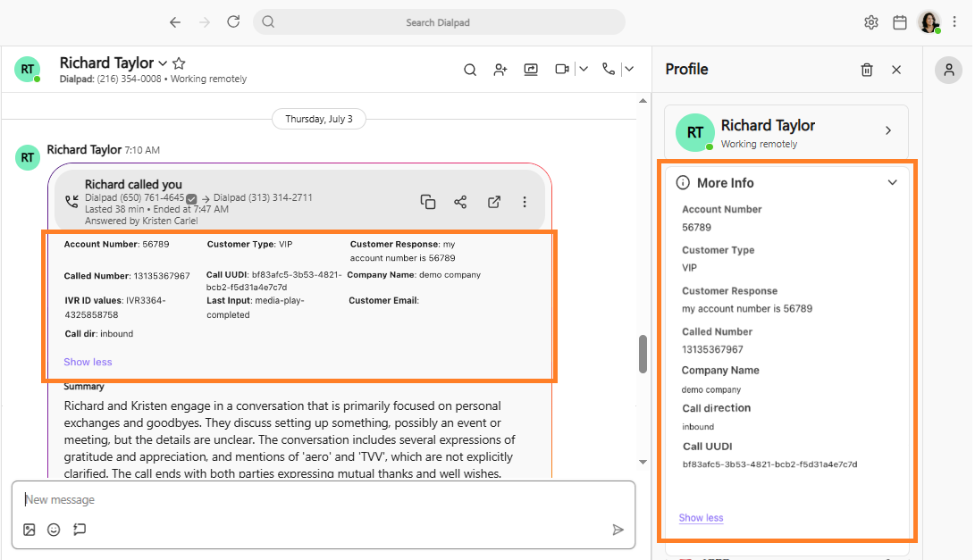Image resolution: width=975 pixels, height=560 pixels.
Task: Open the calendar icon in top bar
Action: click(900, 22)
